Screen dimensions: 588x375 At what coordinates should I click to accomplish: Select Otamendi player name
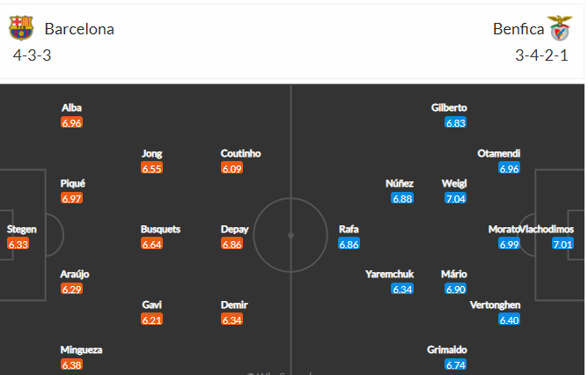click(499, 153)
